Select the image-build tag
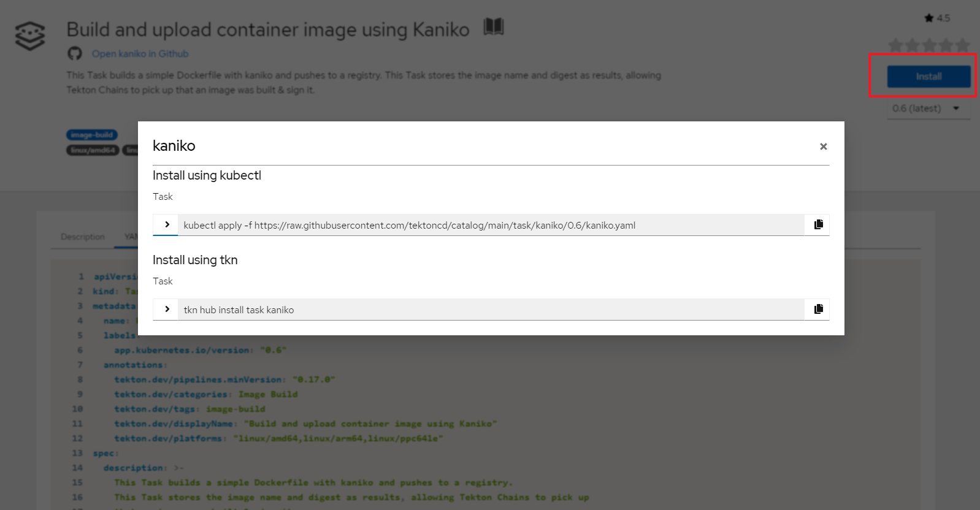 pyautogui.click(x=91, y=135)
